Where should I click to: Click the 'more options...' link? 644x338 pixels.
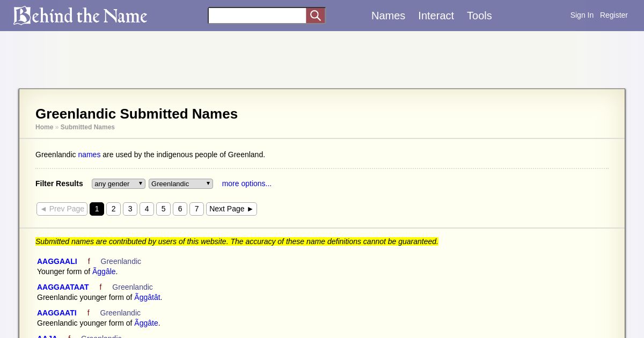point(247,183)
